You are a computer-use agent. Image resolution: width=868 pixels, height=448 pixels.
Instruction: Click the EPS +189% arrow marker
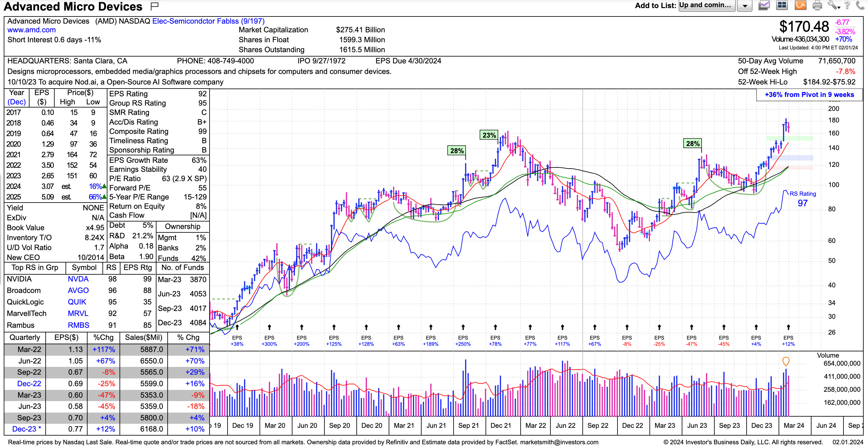click(x=431, y=327)
